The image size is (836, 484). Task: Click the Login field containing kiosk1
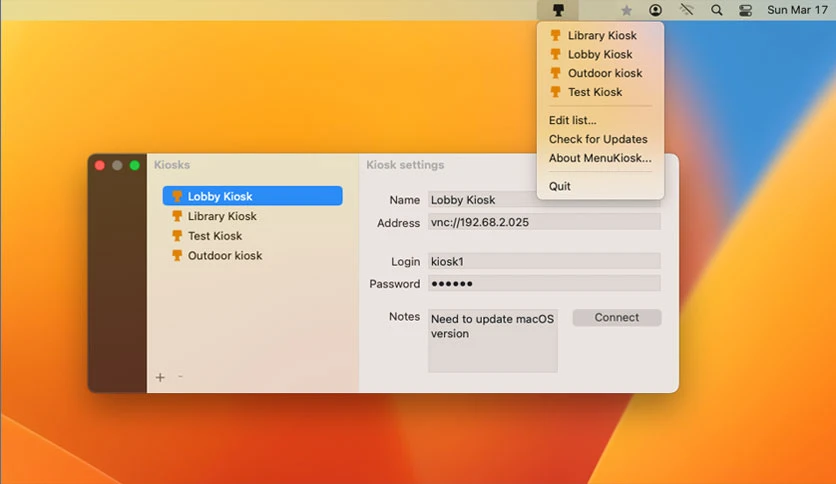[x=544, y=261]
